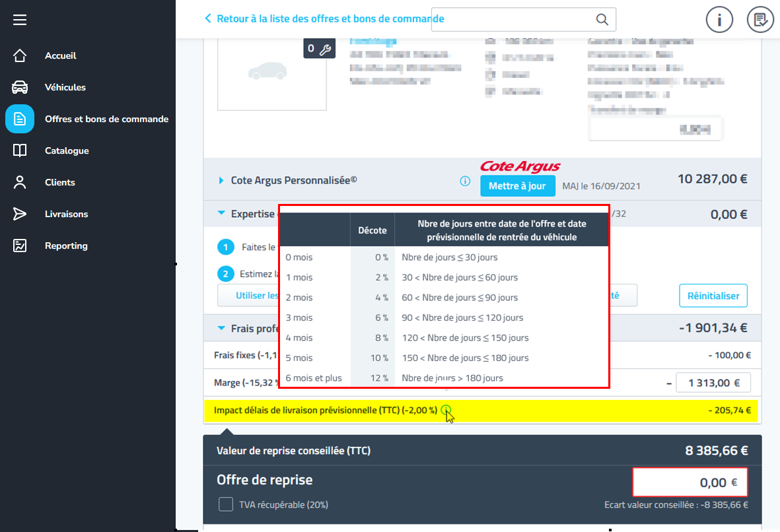Open the checklist note icon in header

coord(760,20)
